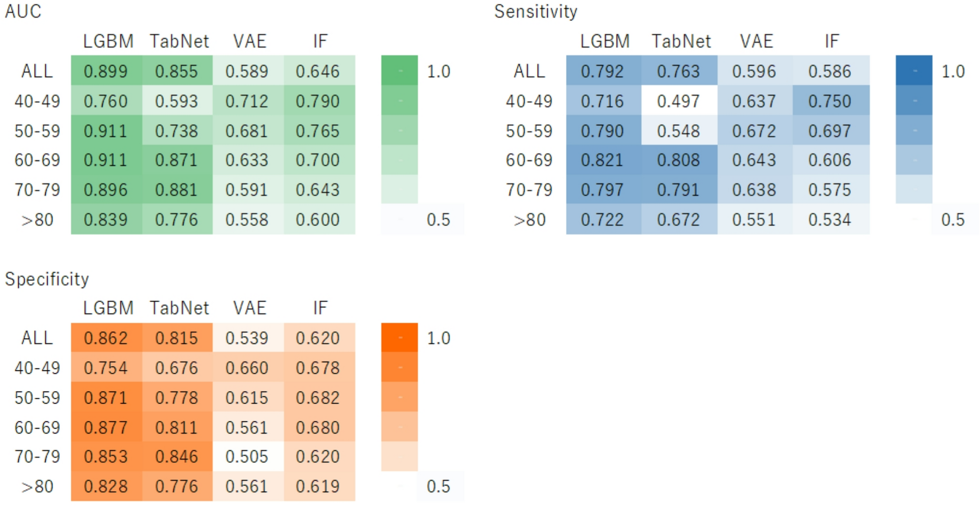980x507 pixels.
Task: Click the Specificity heatmap title
Action: click(x=47, y=279)
